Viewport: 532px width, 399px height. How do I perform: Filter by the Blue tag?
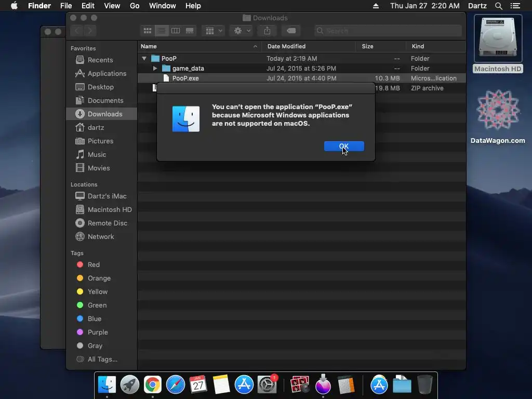tap(102, 319)
